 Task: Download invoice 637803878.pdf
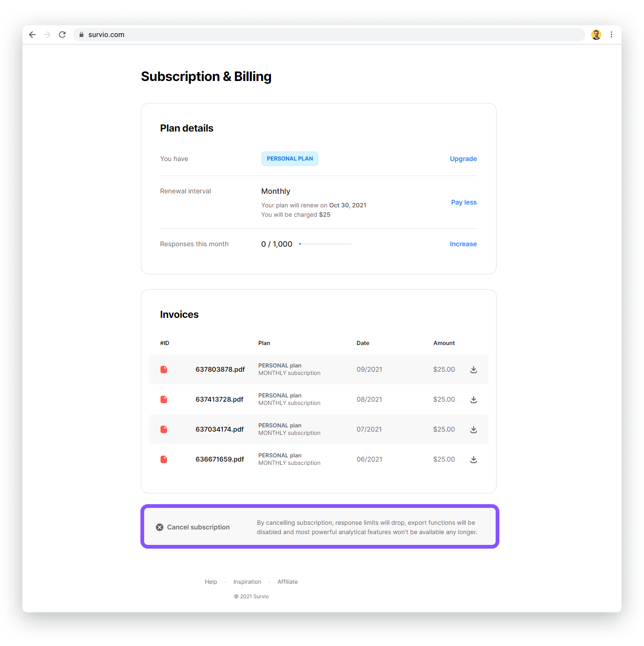(x=474, y=369)
